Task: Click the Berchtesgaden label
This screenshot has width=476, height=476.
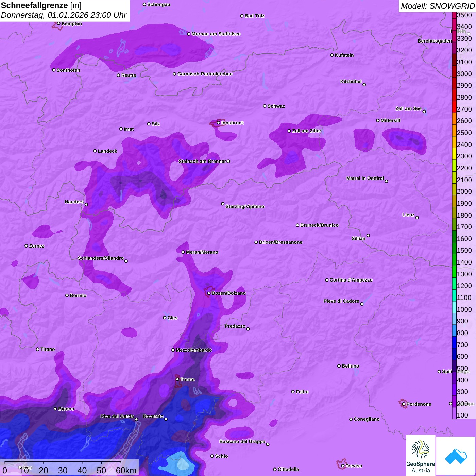Action: click(x=435, y=41)
